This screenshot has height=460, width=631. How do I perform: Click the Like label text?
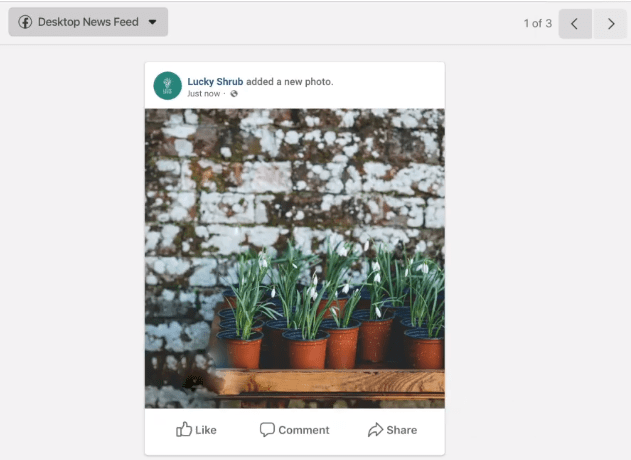pos(206,430)
